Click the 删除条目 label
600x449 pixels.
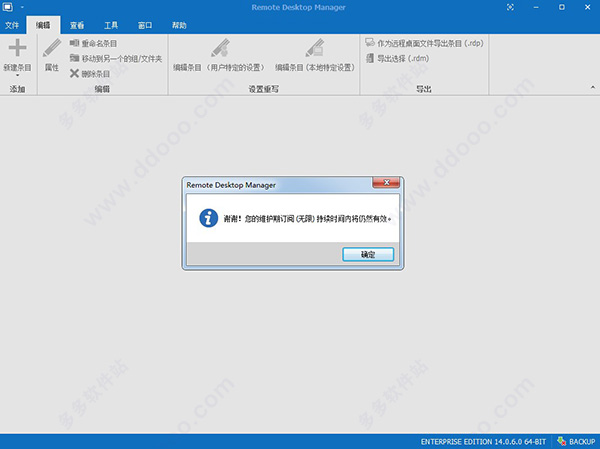click(x=96, y=74)
